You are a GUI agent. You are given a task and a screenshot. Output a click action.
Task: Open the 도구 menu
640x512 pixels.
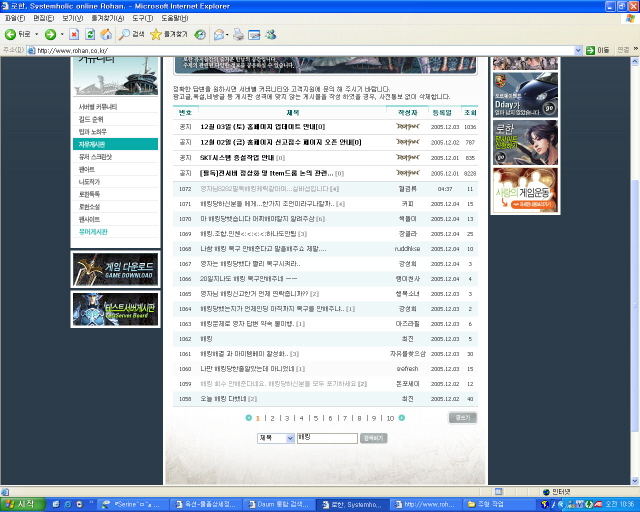139,18
